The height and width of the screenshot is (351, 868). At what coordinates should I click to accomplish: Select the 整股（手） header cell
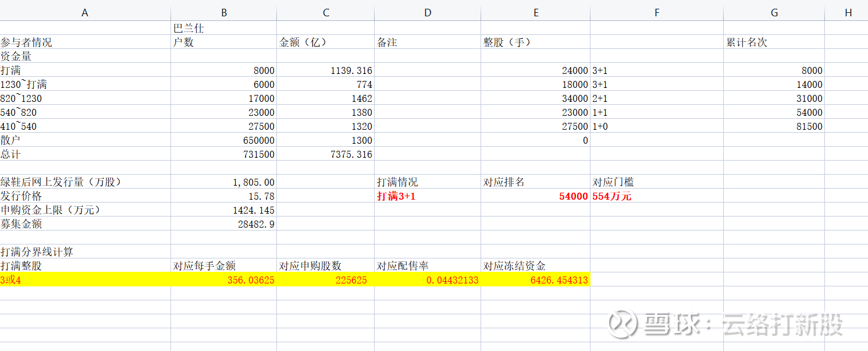click(x=536, y=42)
